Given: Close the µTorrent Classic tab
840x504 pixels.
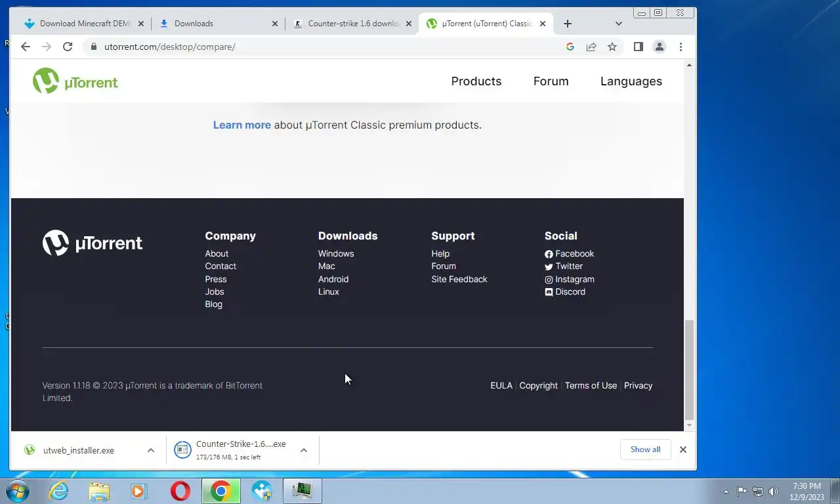Looking at the screenshot, I should 543,24.
